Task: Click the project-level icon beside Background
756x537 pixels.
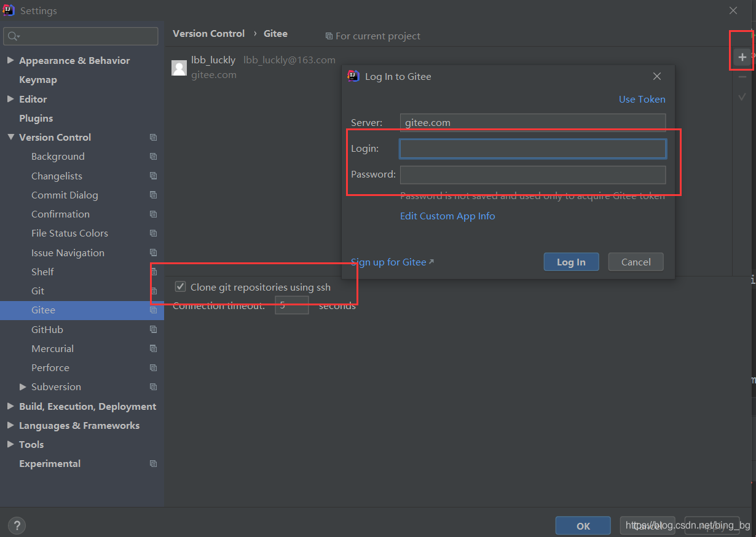Action: 153,157
